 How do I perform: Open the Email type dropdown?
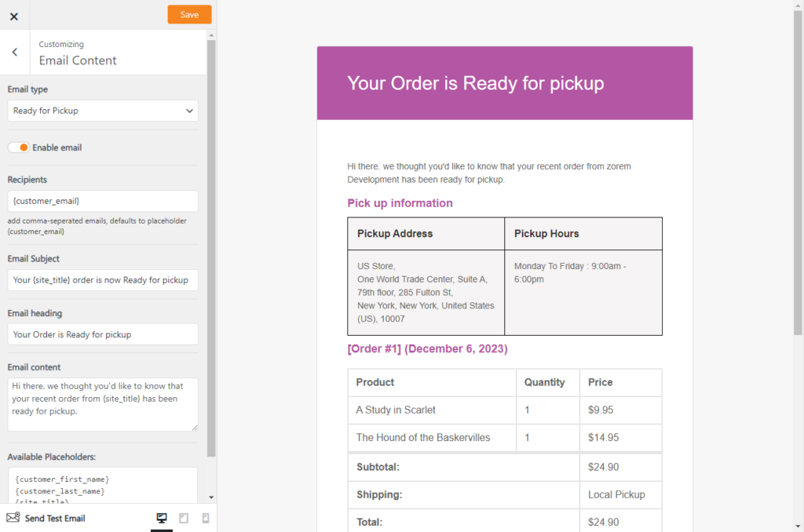(103, 111)
